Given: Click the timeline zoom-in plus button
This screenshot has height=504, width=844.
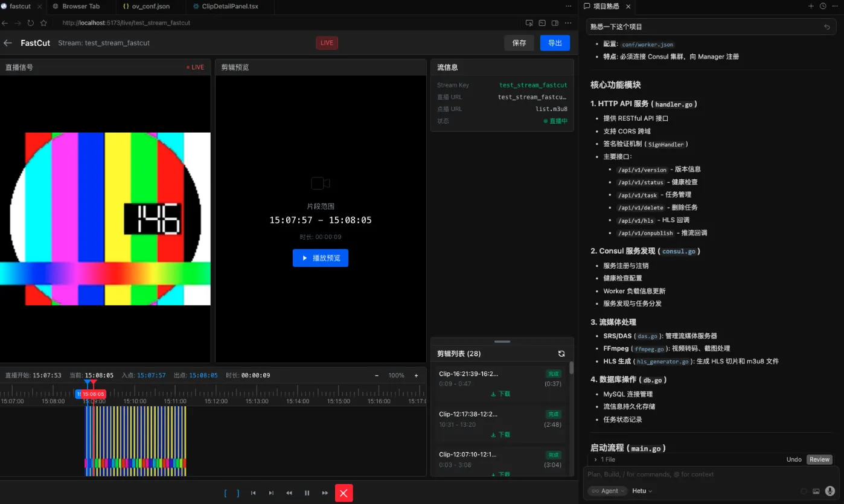Looking at the screenshot, I should click(x=416, y=375).
